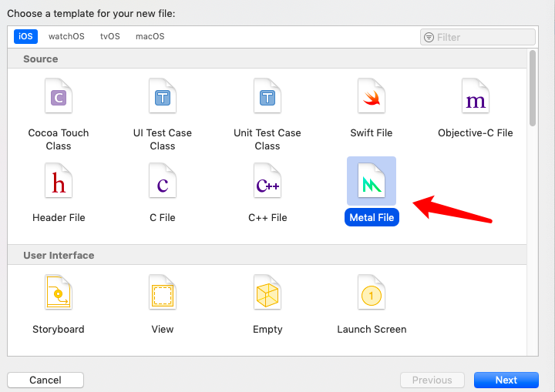Screen dimensions: 555x392
Task: Choose the Objective-C File template
Action: point(475,99)
